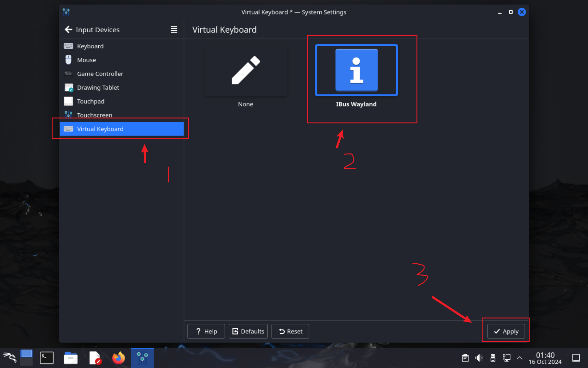Screen dimensions: 588x368
Task: Open the Kali application launcher
Action: pyautogui.click(x=10, y=358)
